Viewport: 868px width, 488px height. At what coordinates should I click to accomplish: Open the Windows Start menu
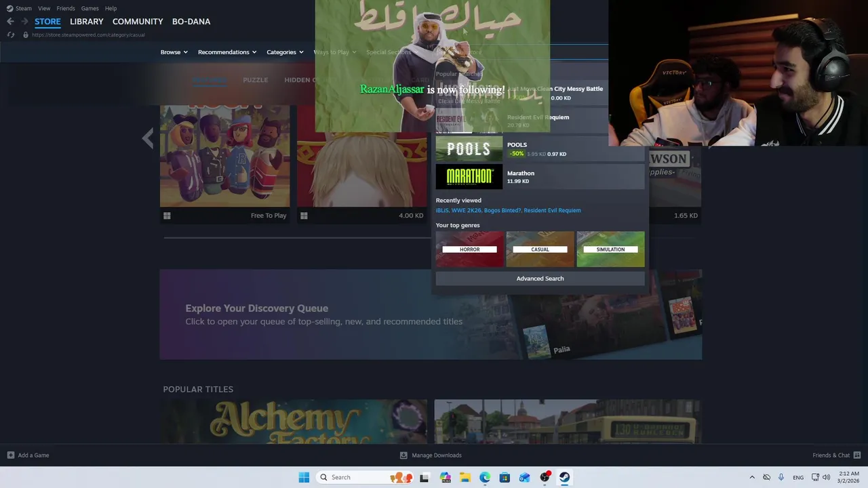click(304, 477)
